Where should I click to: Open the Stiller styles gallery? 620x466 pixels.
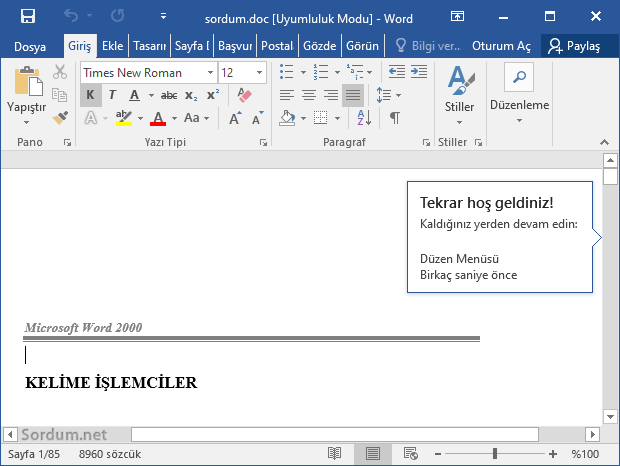459,95
